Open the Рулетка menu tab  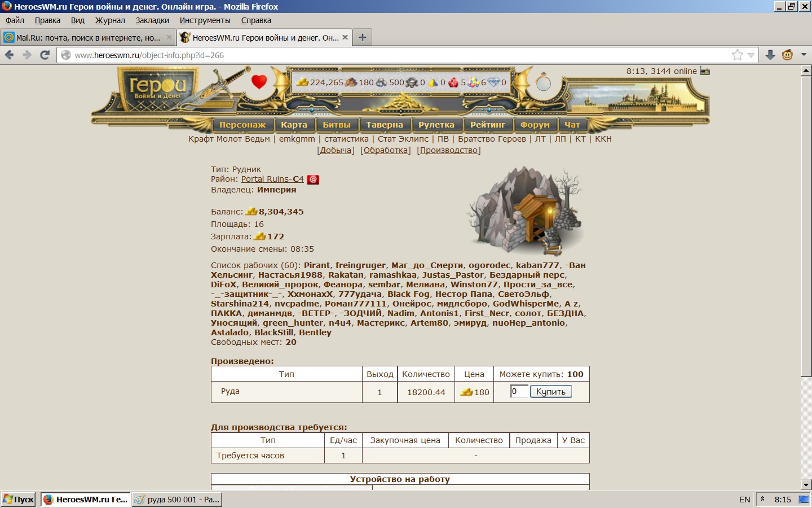pyautogui.click(x=436, y=125)
